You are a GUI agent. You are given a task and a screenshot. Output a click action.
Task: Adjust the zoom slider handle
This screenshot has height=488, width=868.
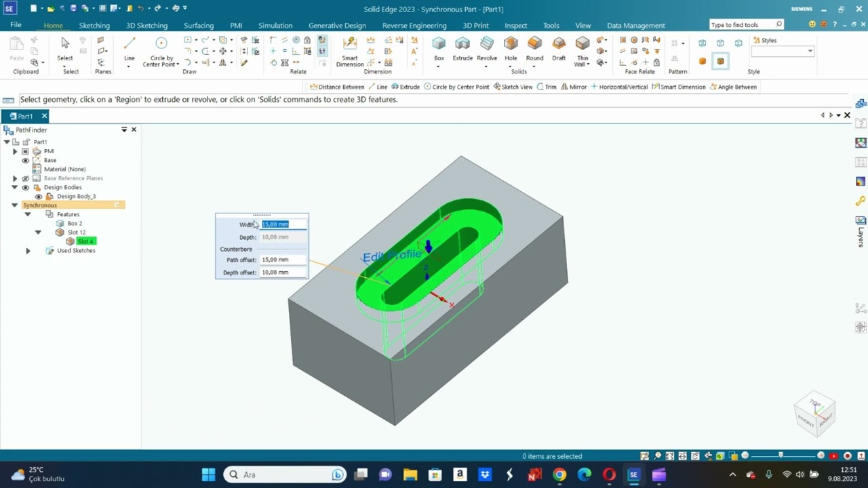point(781,455)
